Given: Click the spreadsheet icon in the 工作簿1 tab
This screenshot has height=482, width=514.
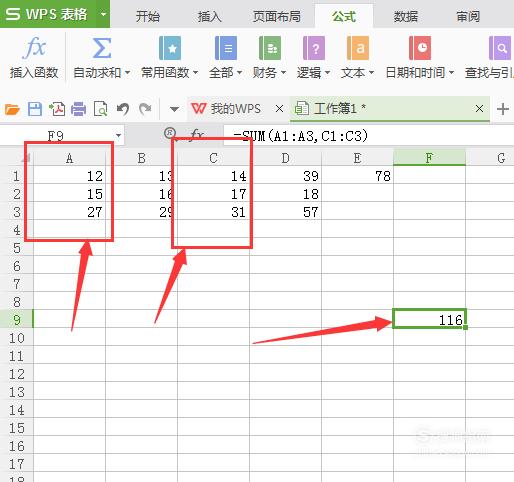Looking at the screenshot, I should [x=302, y=108].
